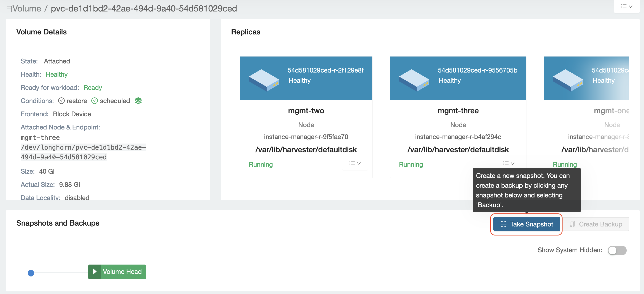Image resolution: width=644 pixels, height=294 pixels.
Task: Click the Volume Head play marker
Action: (117, 271)
